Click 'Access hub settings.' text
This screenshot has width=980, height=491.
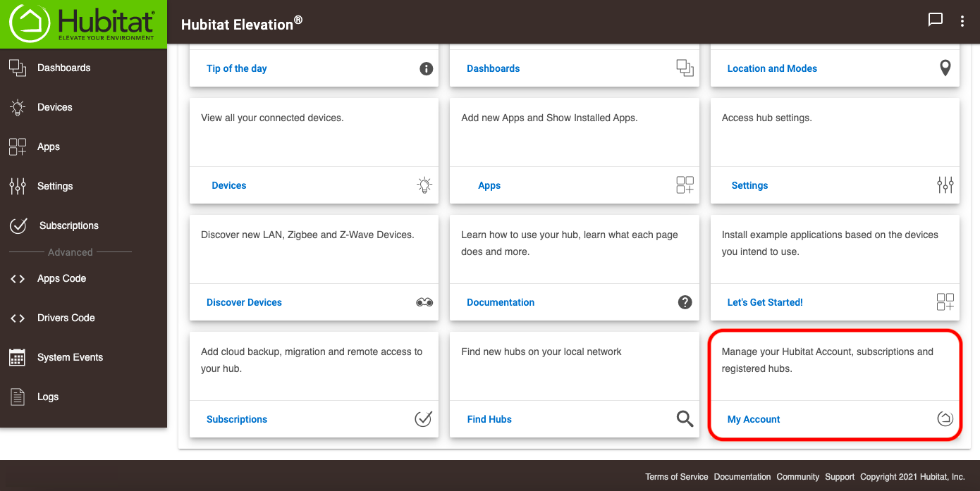pyautogui.click(x=766, y=118)
